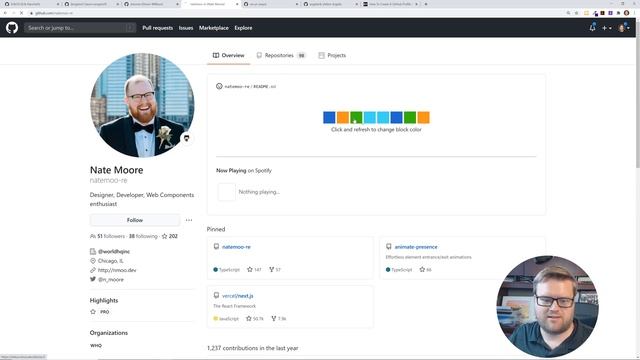Open Pull requests in header
The height and width of the screenshot is (360, 640).
click(x=158, y=28)
